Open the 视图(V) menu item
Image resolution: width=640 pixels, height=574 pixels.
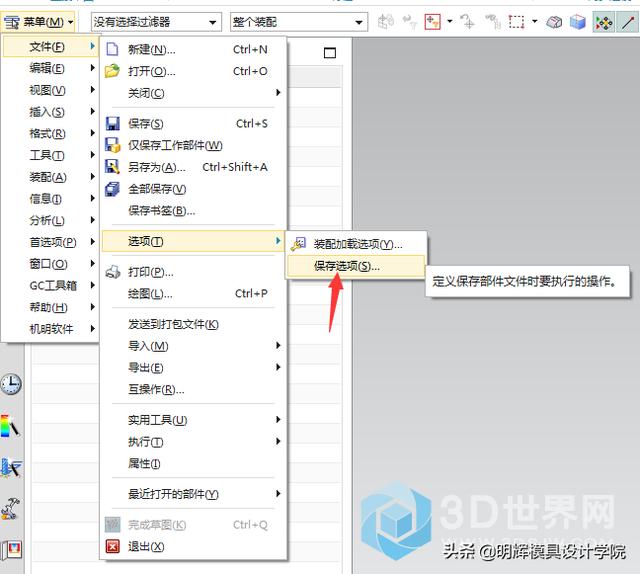(51, 90)
